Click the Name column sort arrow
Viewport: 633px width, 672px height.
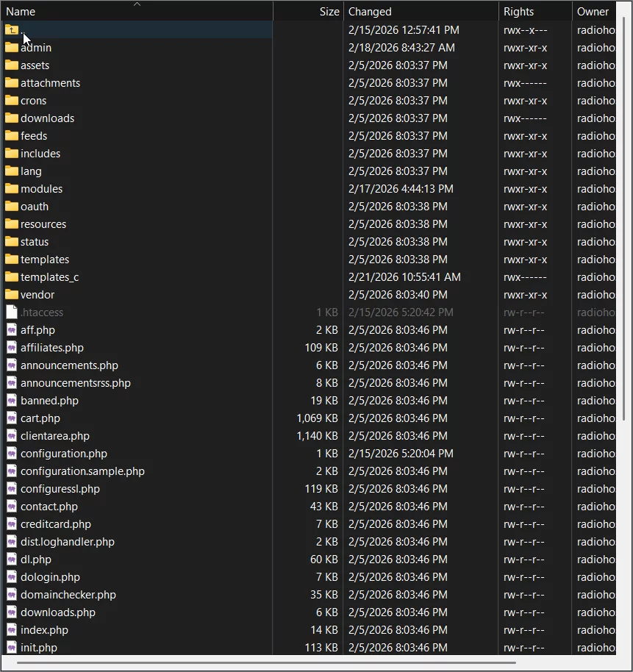(137, 4)
